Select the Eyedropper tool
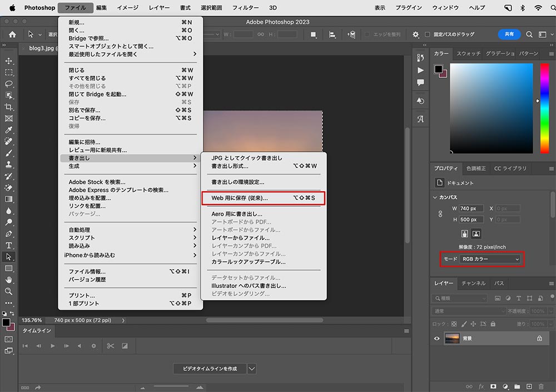 [x=8, y=130]
